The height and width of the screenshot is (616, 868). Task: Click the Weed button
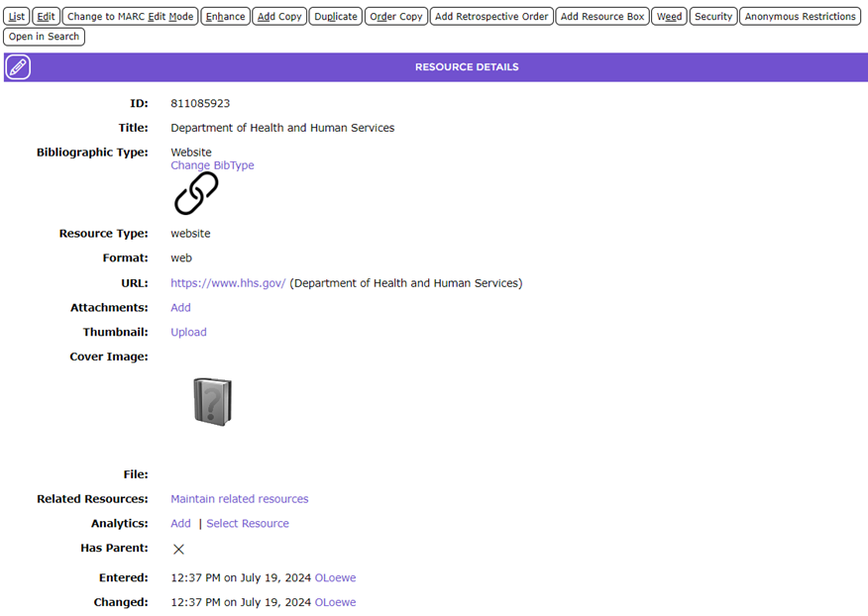pos(669,17)
